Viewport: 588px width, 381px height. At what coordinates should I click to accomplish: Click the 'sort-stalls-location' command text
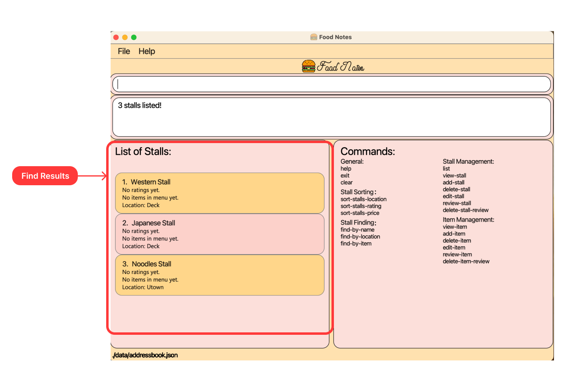[x=363, y=199]
